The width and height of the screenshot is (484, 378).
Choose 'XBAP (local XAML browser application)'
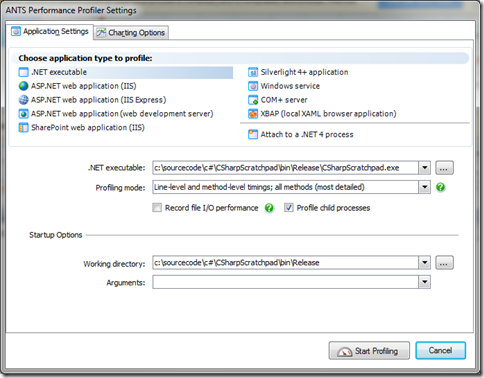tap(322, 114)
